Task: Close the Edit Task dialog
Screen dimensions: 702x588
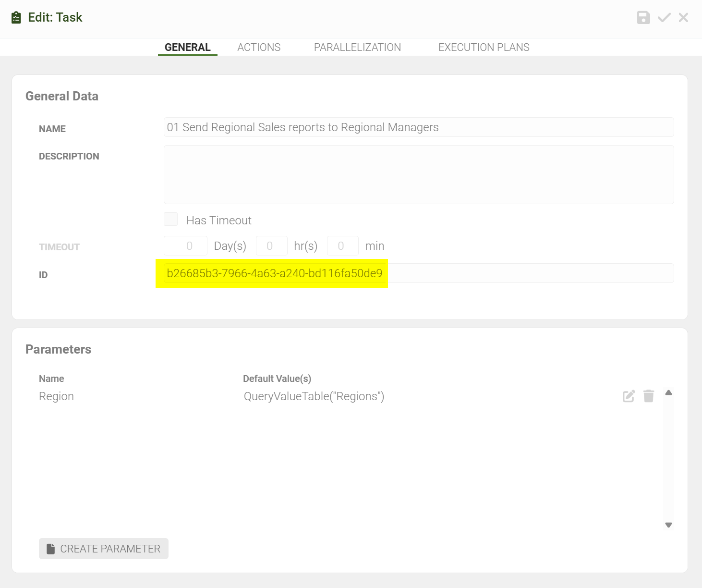Action: pos(683,18)
